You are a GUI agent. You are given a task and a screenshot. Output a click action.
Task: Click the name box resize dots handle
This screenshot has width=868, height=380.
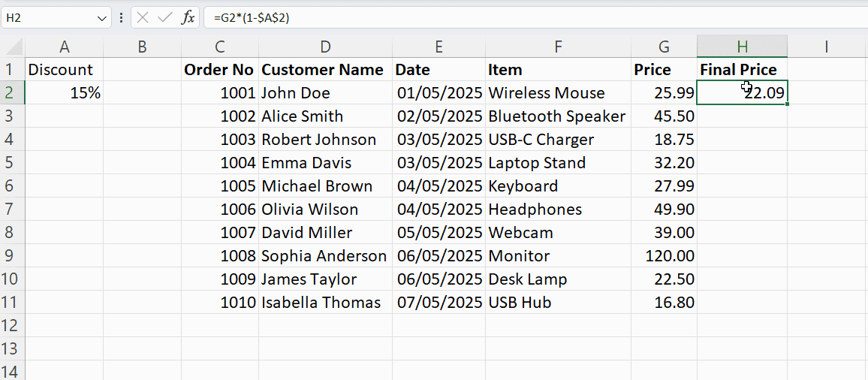121,17
